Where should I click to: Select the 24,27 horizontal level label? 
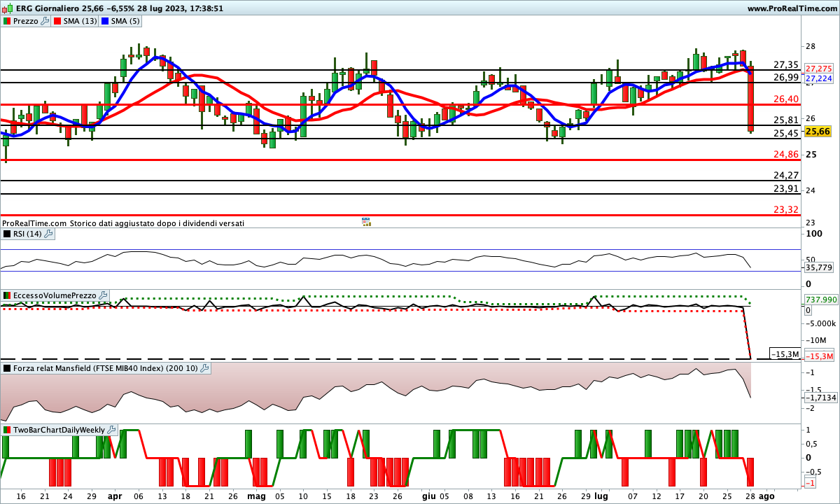coord(785,175)
